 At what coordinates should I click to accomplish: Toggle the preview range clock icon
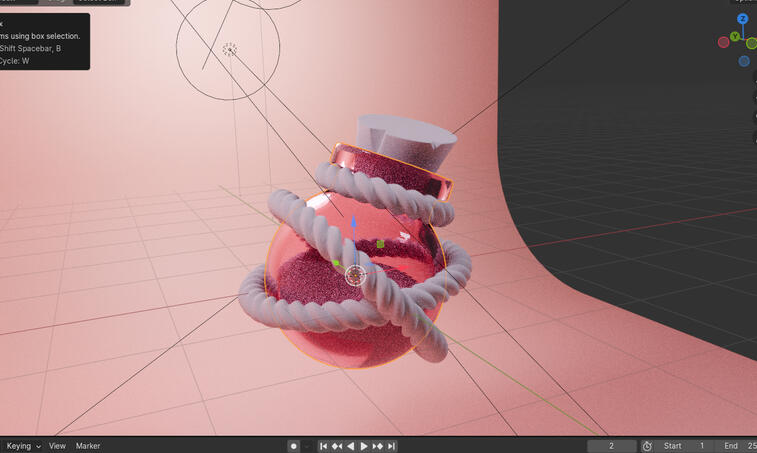click(647, 446)
